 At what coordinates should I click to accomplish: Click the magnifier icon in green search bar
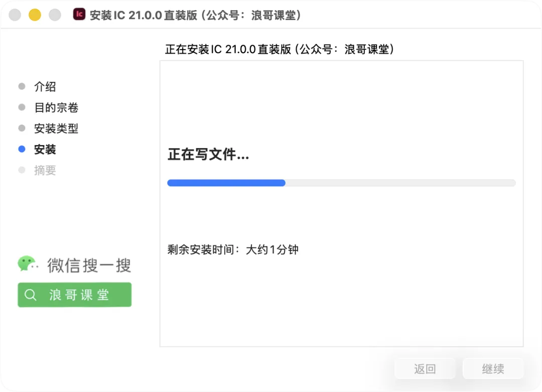tap(31, 295)
